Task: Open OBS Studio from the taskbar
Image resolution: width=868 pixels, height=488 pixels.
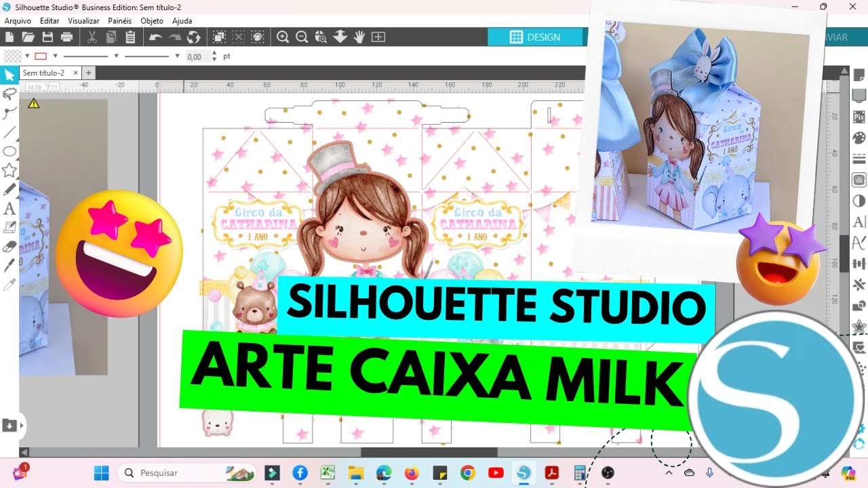Action: [608, 472]
